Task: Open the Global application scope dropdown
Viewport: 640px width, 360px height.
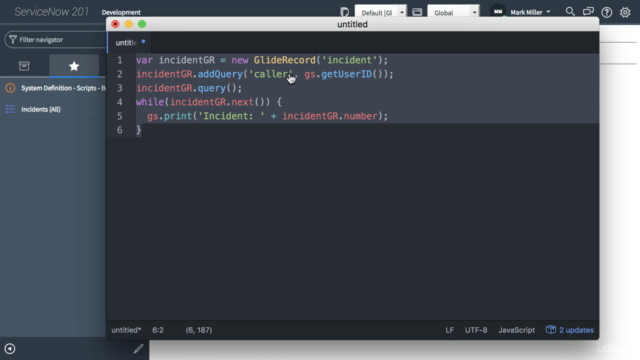Action: coord(453,12)
